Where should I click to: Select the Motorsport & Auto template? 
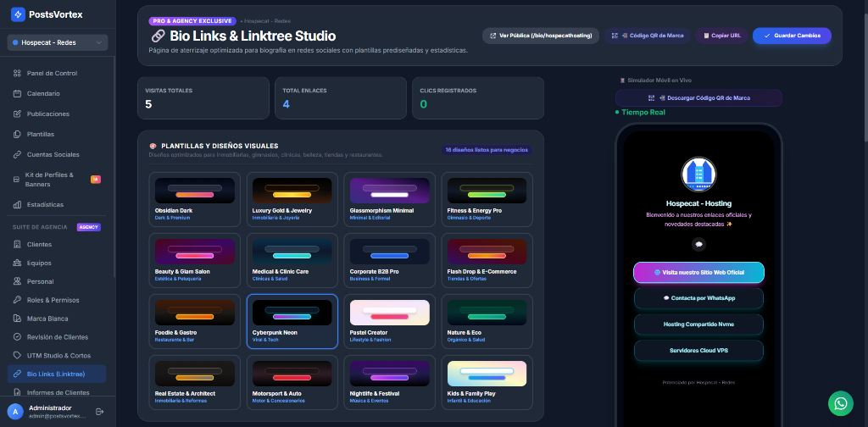pyautogui.click(x=292, y=382)
